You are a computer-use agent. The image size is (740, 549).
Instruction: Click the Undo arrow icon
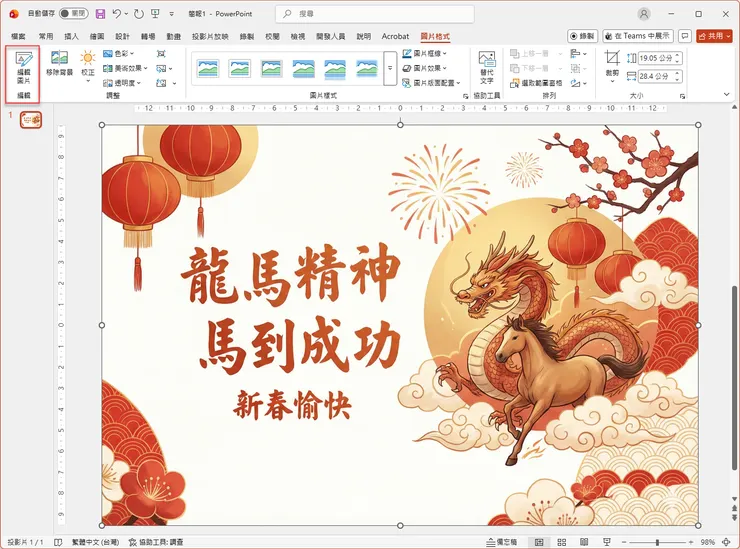117,14
